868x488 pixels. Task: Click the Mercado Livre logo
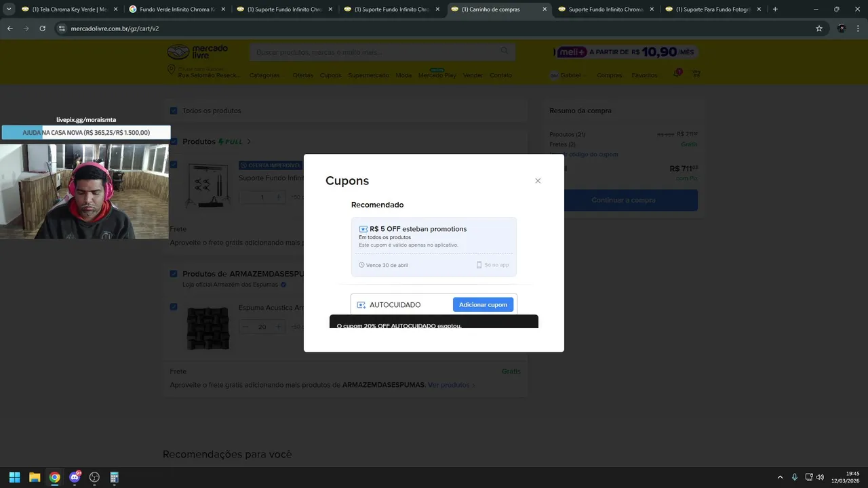[197, 52]
